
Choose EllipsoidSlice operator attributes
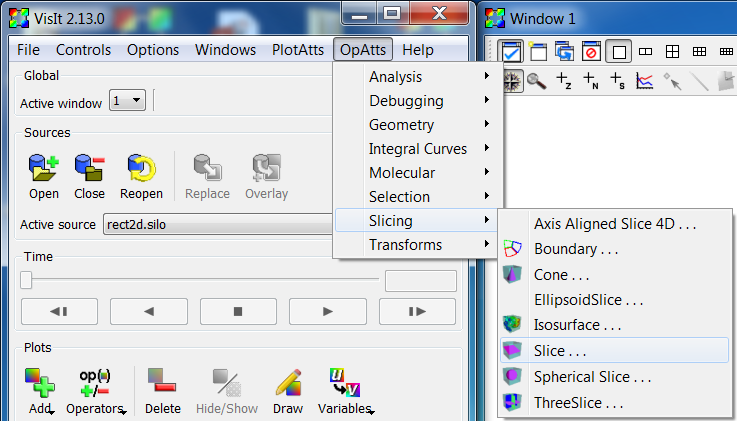(x=615, y=300)
